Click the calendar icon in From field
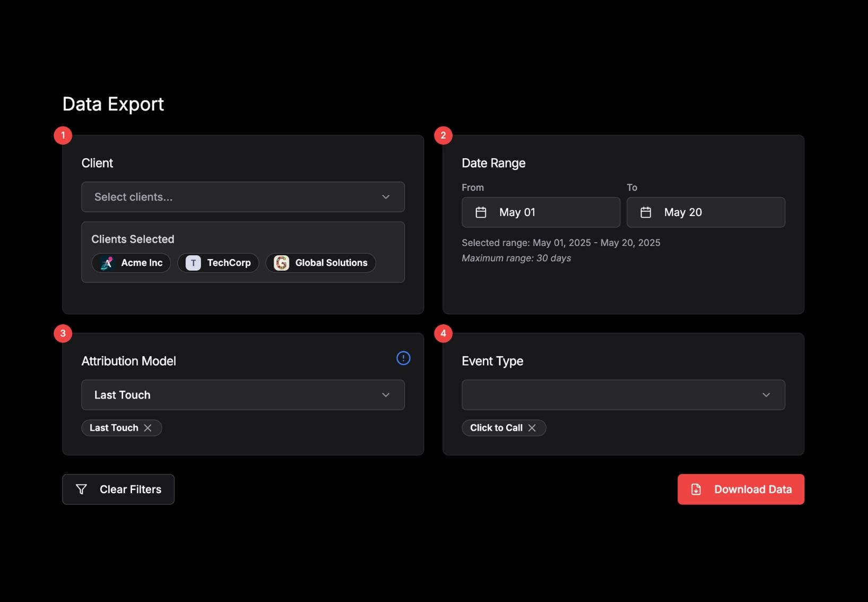The image size is (868, 602). click(x=481, y=212)
